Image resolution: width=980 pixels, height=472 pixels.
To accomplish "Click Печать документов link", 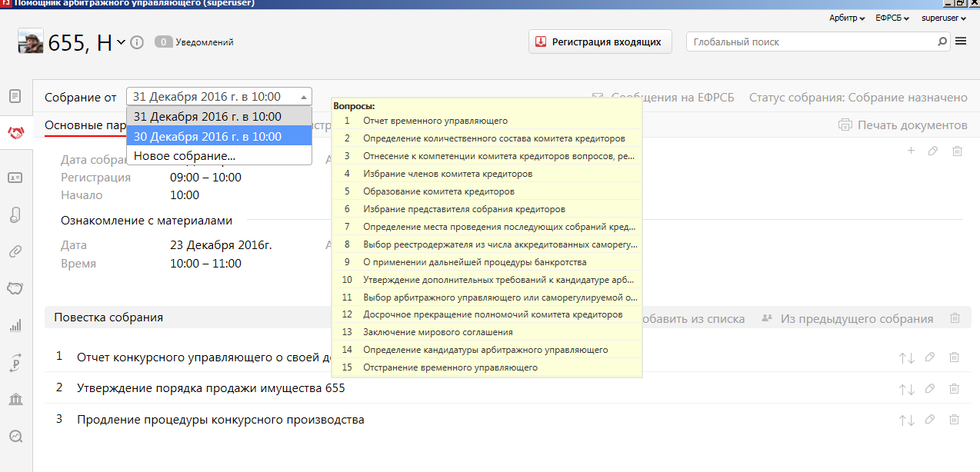I will point(903,125).
